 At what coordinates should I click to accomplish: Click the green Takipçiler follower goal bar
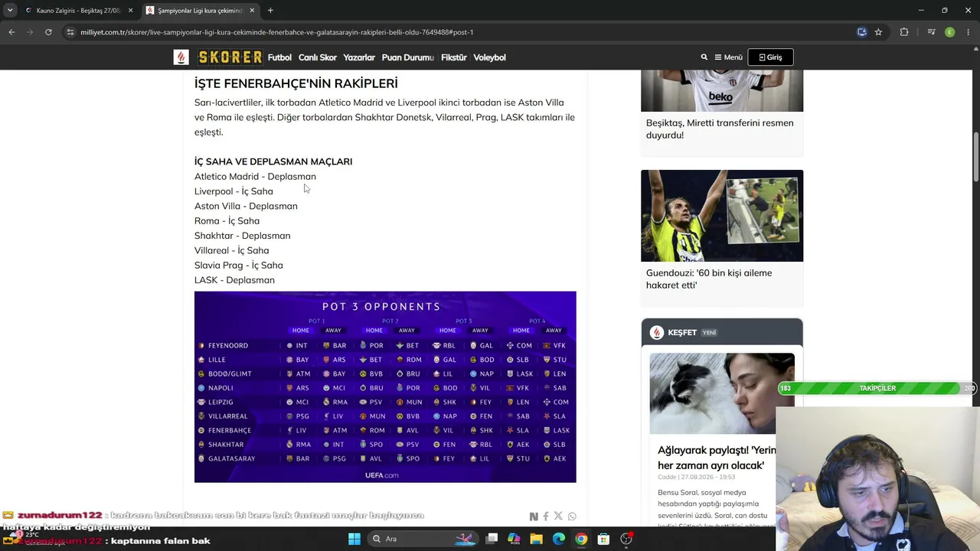point(877,388)
